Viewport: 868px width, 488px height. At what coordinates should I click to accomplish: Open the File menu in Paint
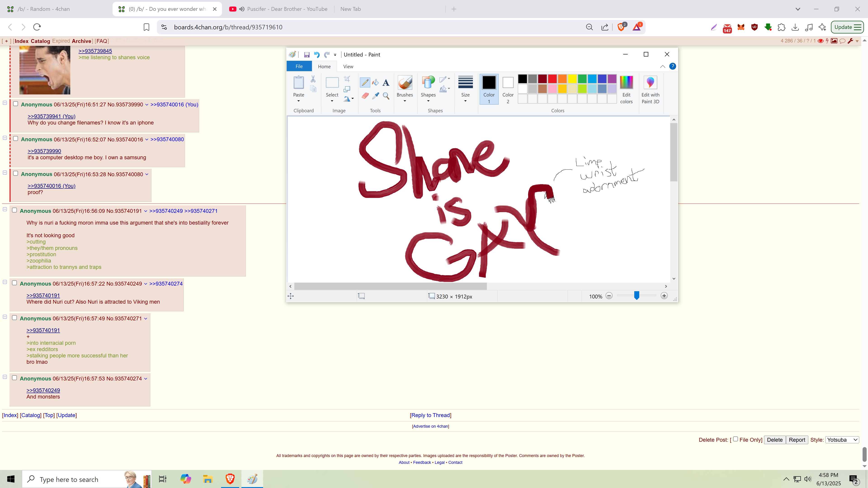coord(299,66)
